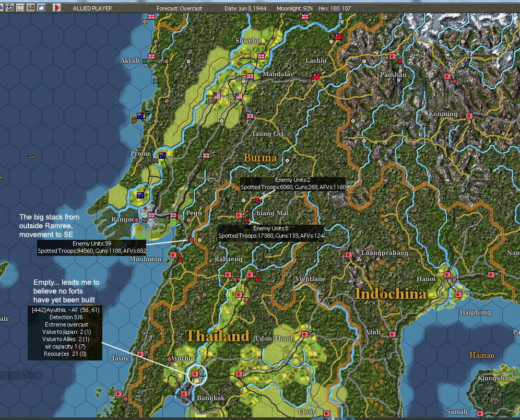Click the 'Thailand' region label
520x420 pixels.
click(218, 336)
